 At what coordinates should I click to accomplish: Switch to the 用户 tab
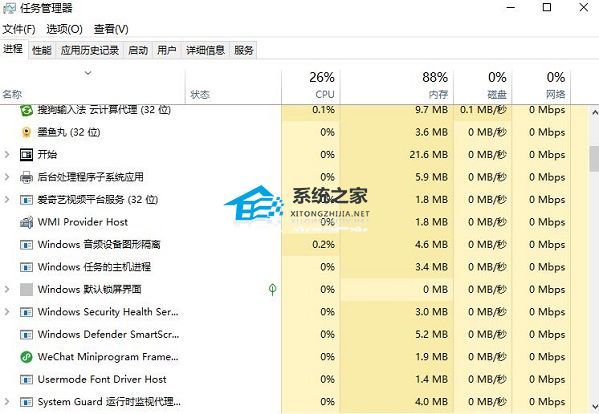pyautogui.click(x=167, y=50)
